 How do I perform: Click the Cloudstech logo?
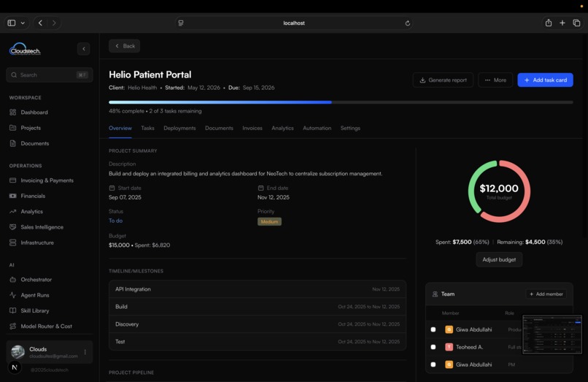click(x=25, y=49)
